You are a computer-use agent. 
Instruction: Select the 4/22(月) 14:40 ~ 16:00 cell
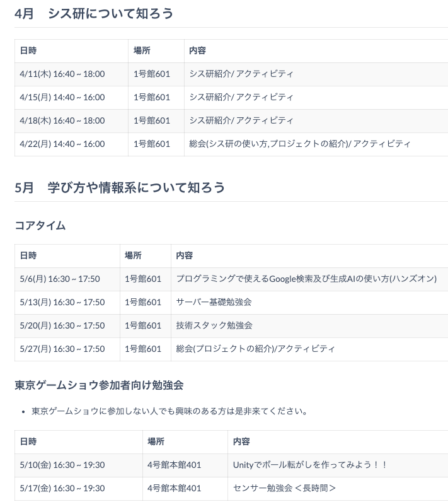[x=62, y=144]
